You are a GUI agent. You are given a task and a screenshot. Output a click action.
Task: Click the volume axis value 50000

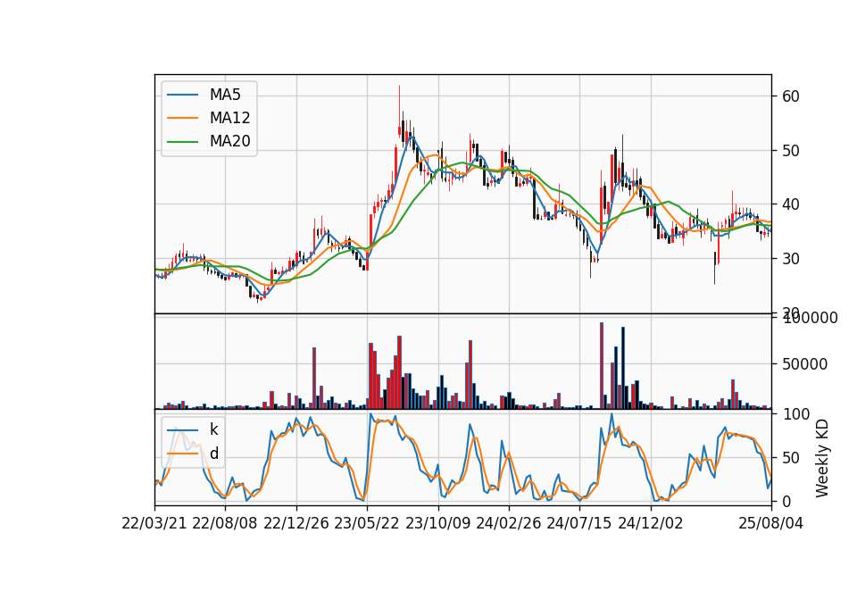804,364
